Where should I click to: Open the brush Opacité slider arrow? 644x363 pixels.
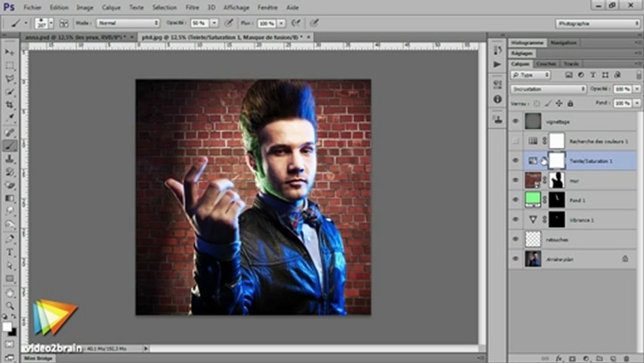click(214, 23)
